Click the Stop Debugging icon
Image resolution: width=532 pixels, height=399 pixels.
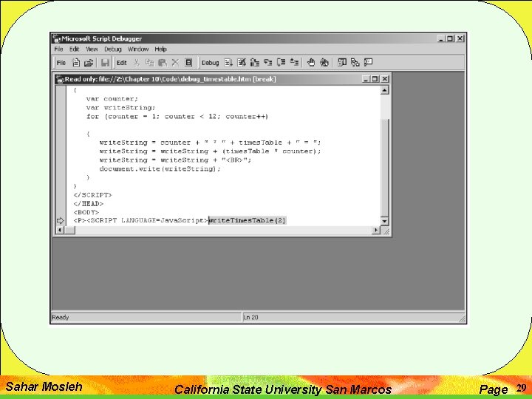point(242,62)
